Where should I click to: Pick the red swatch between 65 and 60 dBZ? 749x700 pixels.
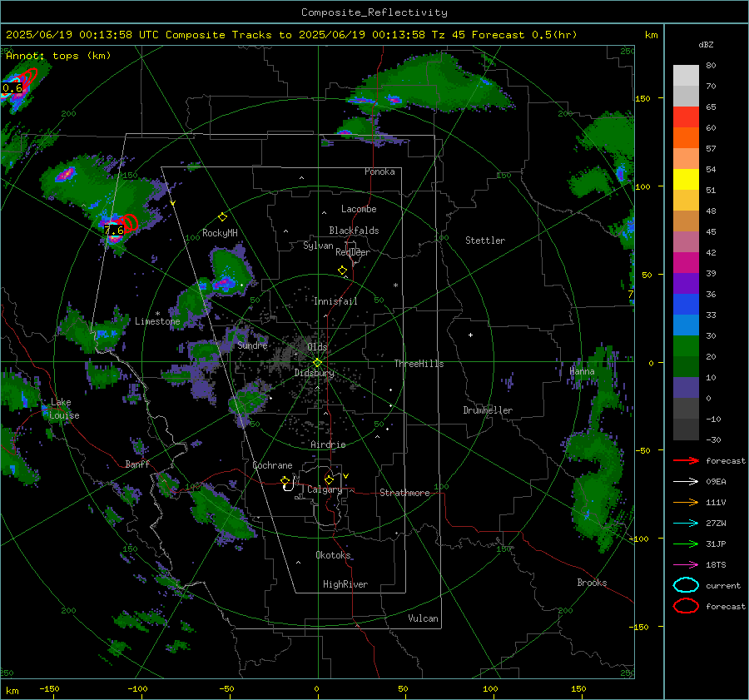click(686, 117)
